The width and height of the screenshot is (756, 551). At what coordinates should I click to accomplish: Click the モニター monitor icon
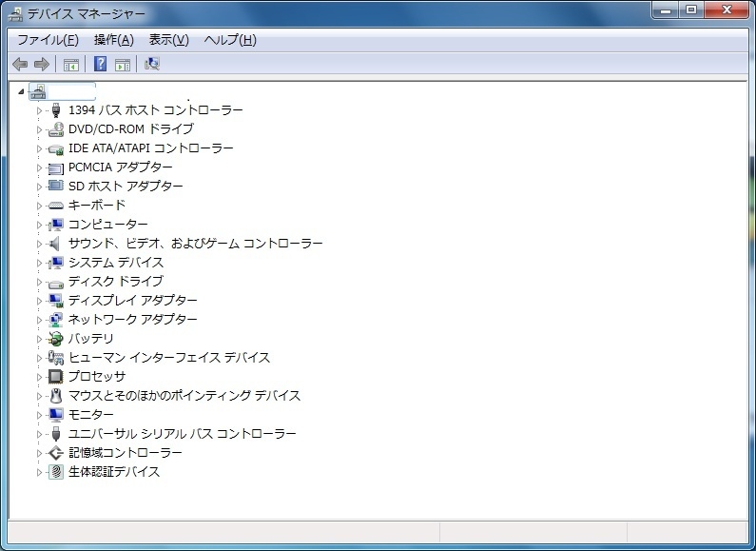tap(56, 415)
